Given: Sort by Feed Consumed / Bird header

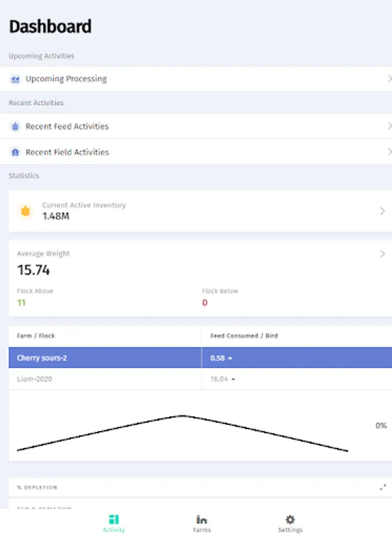Looking at the screenshot, I should coord(244,336).
